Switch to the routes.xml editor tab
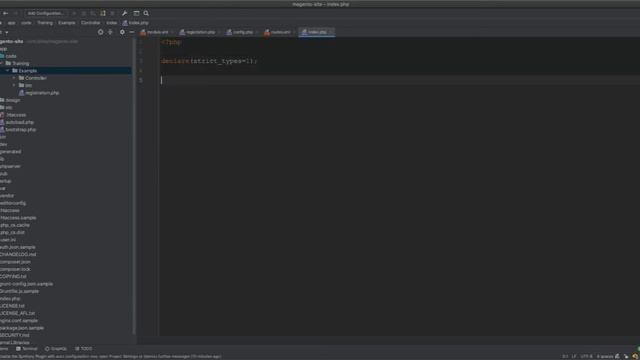Image resolution: width=640 pixels, height=360 pixels. tap(278, 32)
